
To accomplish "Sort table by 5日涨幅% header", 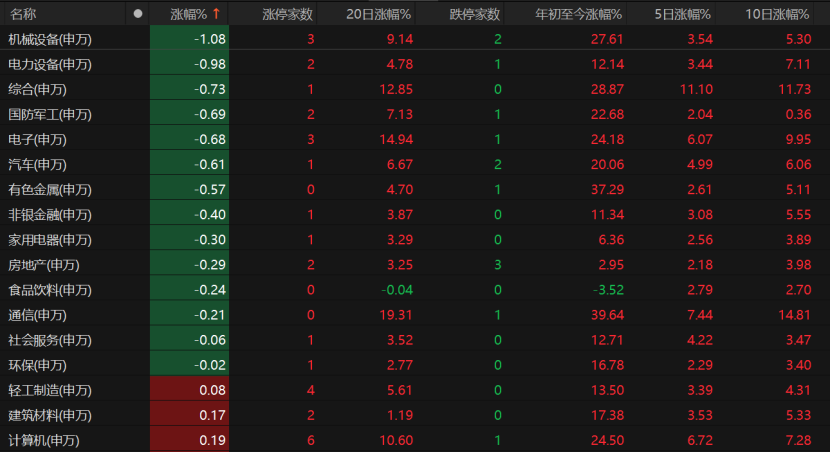I will click(684, 14).
